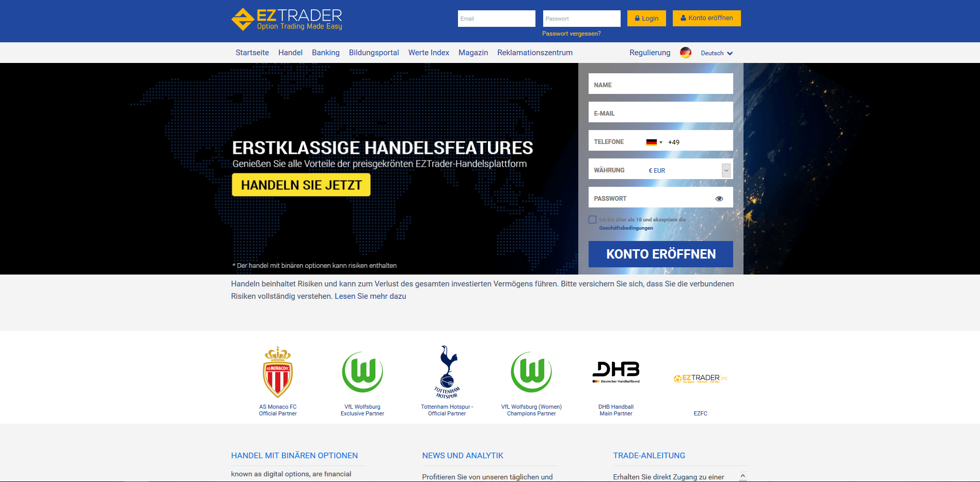
Task: Check the age and terms agreement checkbox
Action: (x=593, y=220)
